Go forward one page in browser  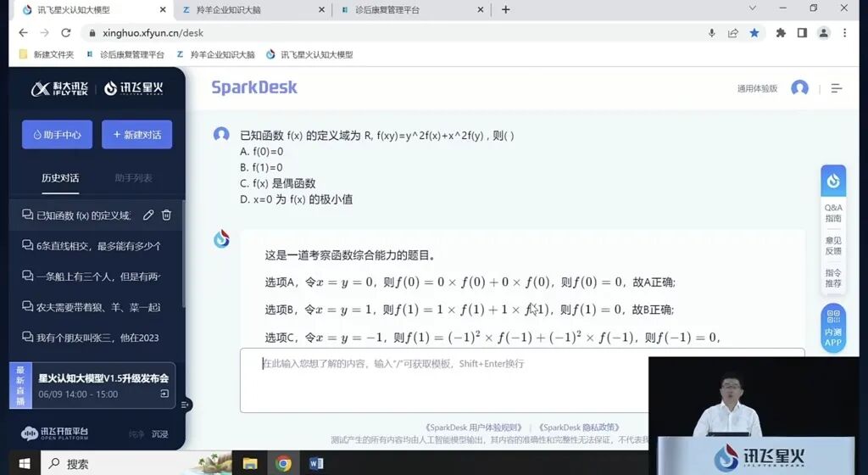45,33
